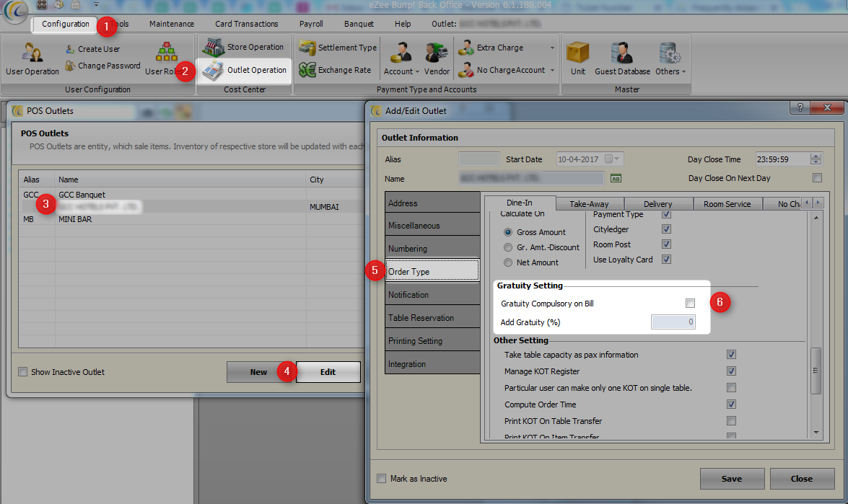Open Store Operation
This screenshot has height=504, width=848.
click(x=243, y=47)
